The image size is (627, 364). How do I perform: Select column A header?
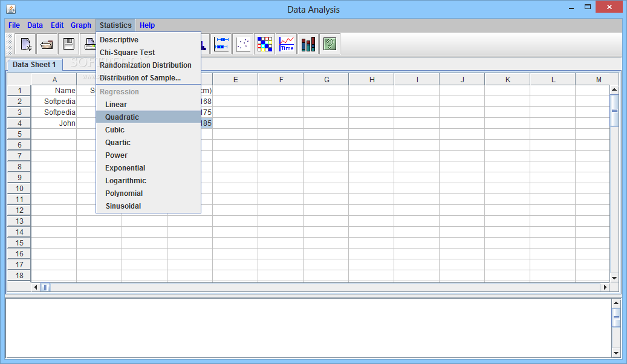(54, 80)
